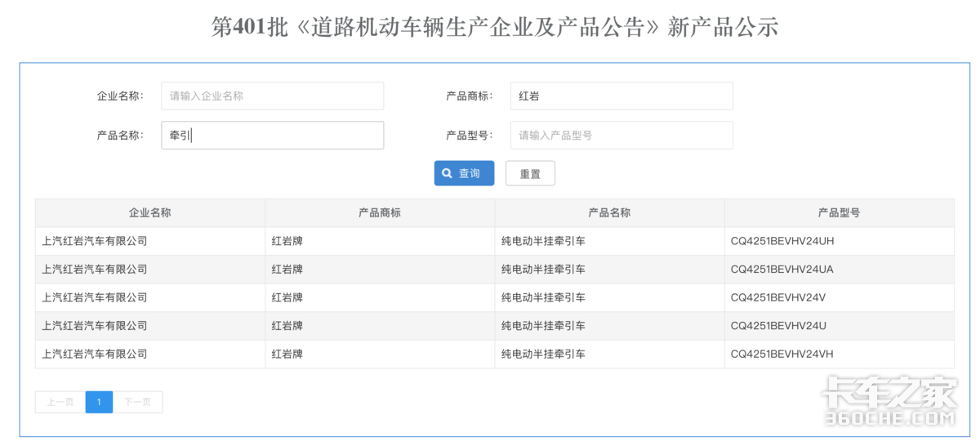Go to 上一页 previous page
This screenshot has height=446, width=980.
click(x=60, y=402)
